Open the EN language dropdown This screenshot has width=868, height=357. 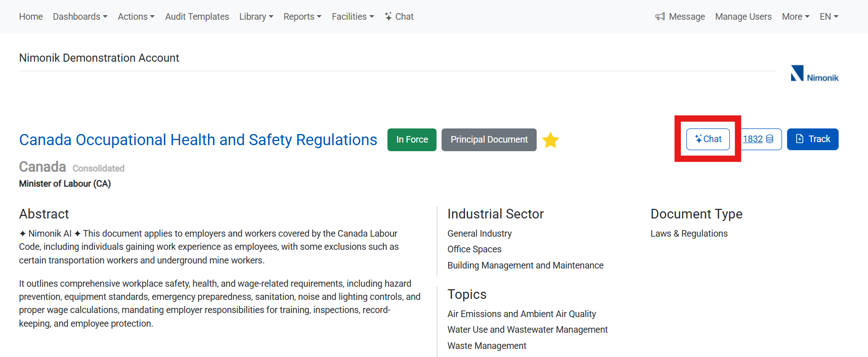tap(829, 17)
